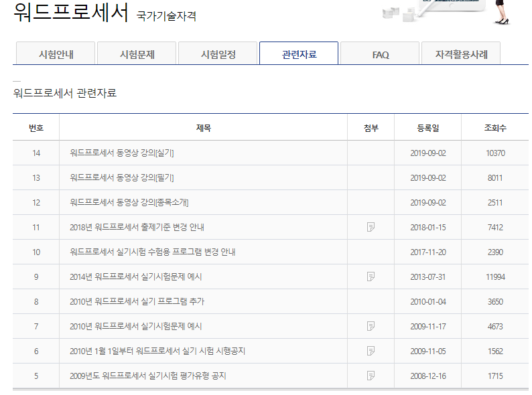This screenshot has height=395, width=532.
Task: Click the view count 11994
Action: pos(495,277)
